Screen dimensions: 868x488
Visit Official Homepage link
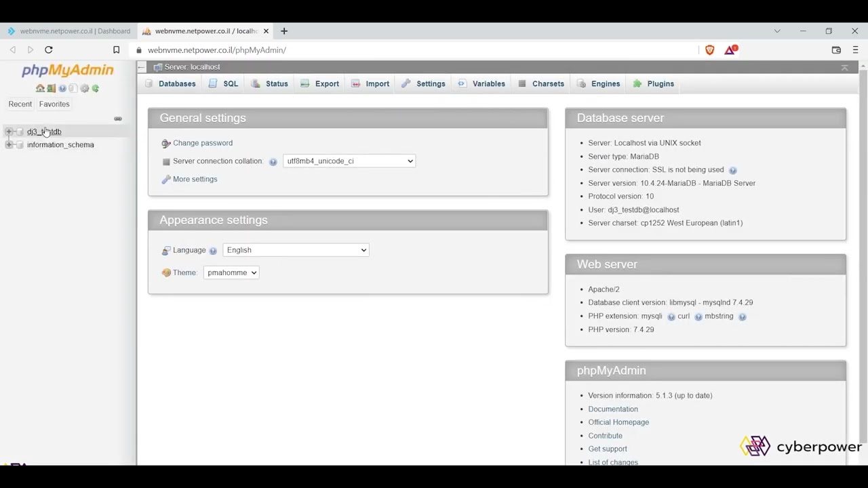(618, 422)
